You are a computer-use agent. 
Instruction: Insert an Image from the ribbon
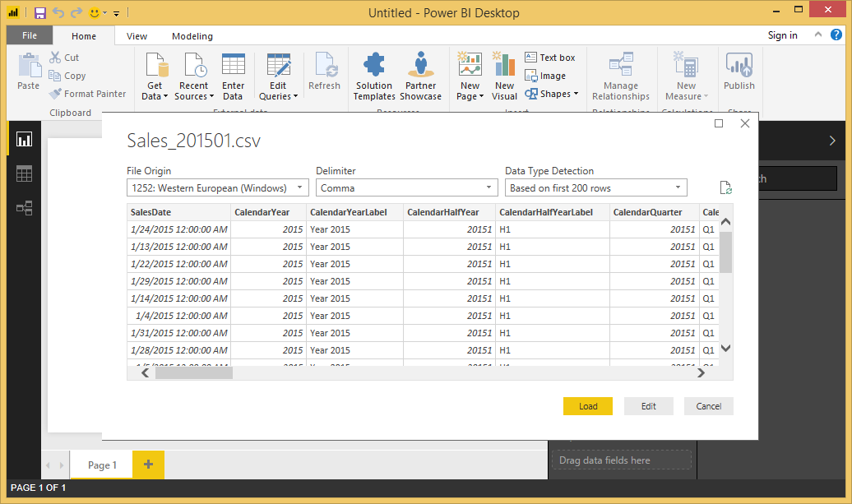click(545, 76)
